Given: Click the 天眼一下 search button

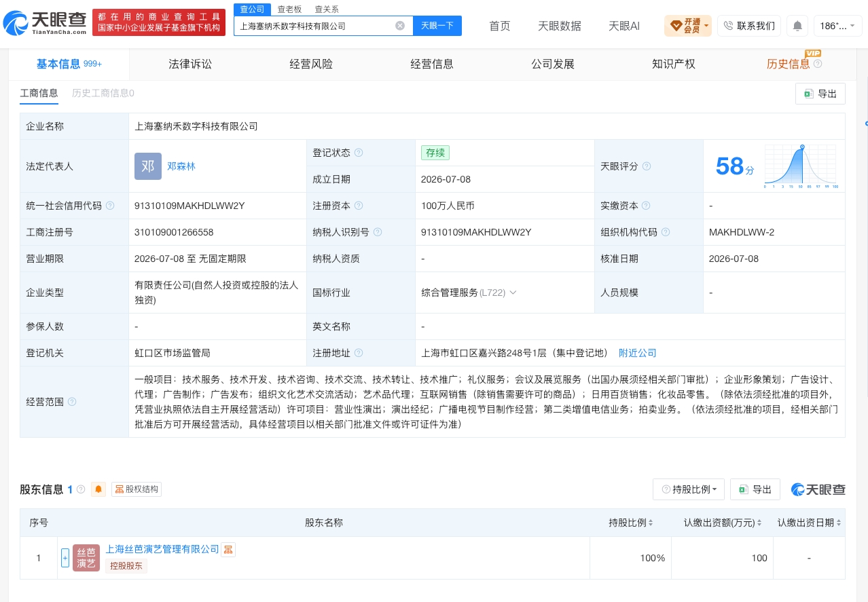Looking at the screenshot, I should click(x=437, y=26).
